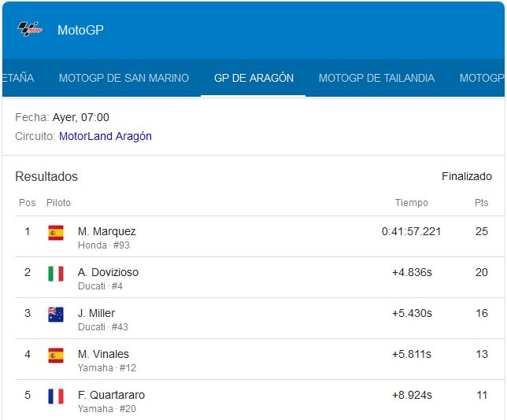Click the +5.811s gap time
The height and width of the screenshot is (420, 507).
click(x=412, y=354)
